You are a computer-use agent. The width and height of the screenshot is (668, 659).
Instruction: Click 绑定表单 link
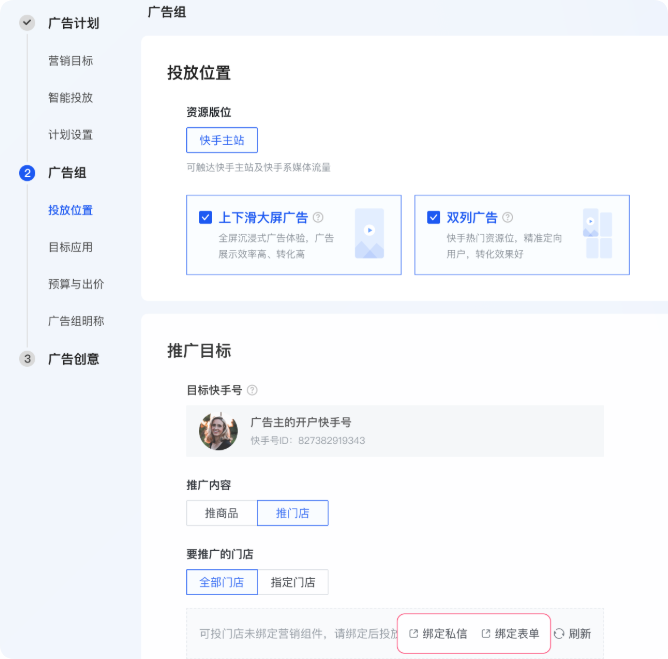(517, 634)
